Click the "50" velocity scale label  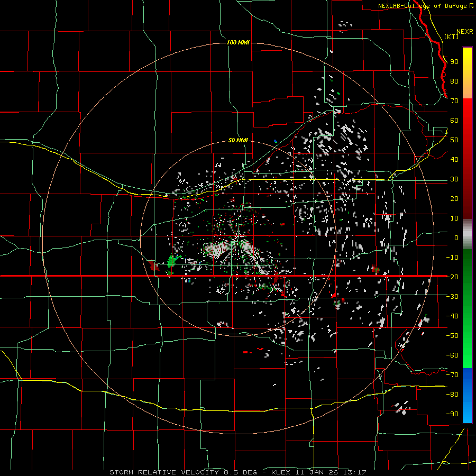(x=454, y=140)
